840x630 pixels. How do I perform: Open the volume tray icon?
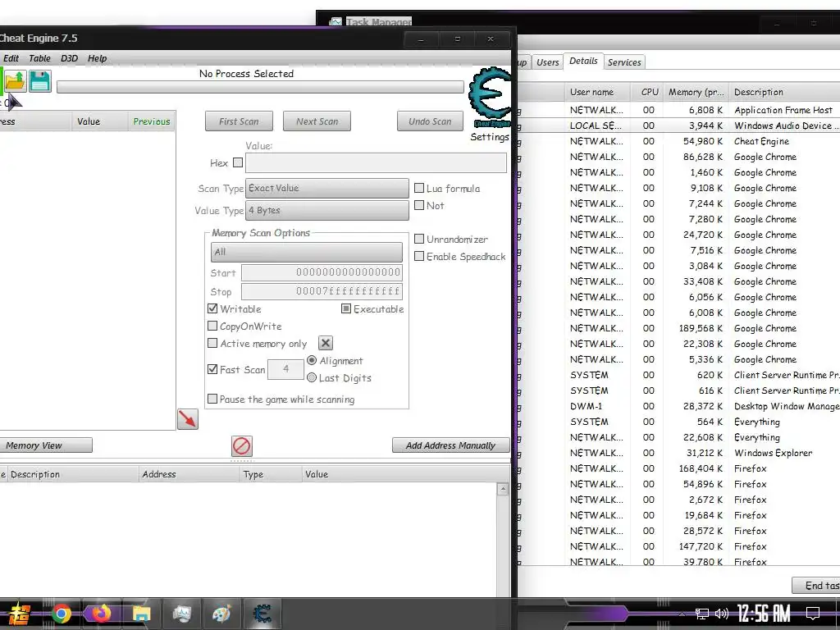tap(722, 614)
